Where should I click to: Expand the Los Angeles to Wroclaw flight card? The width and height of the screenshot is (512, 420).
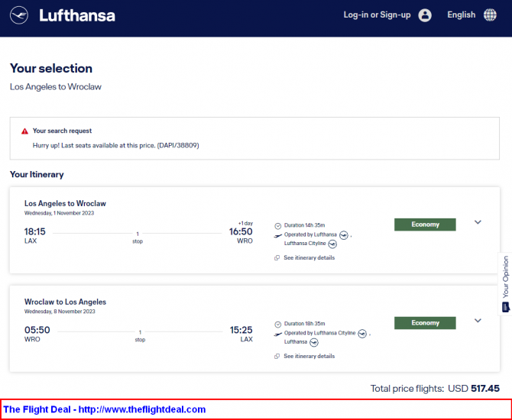coord(478,222)
